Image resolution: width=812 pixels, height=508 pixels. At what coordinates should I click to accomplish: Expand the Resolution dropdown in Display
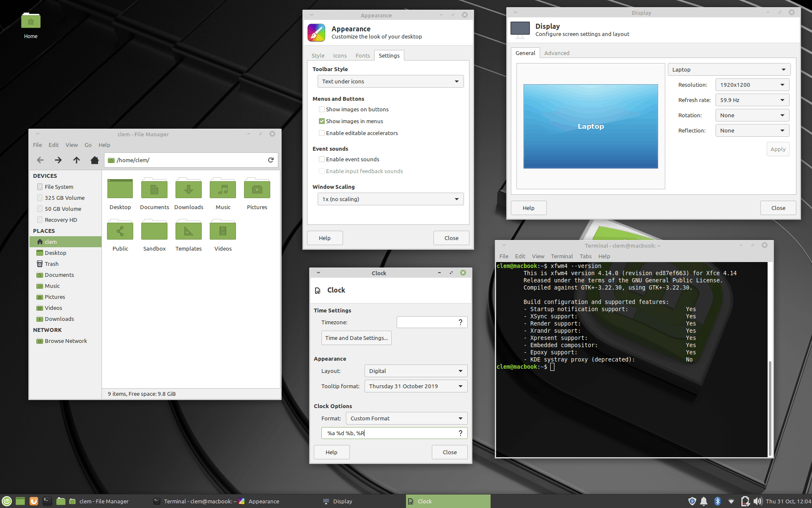coord(751,85)
